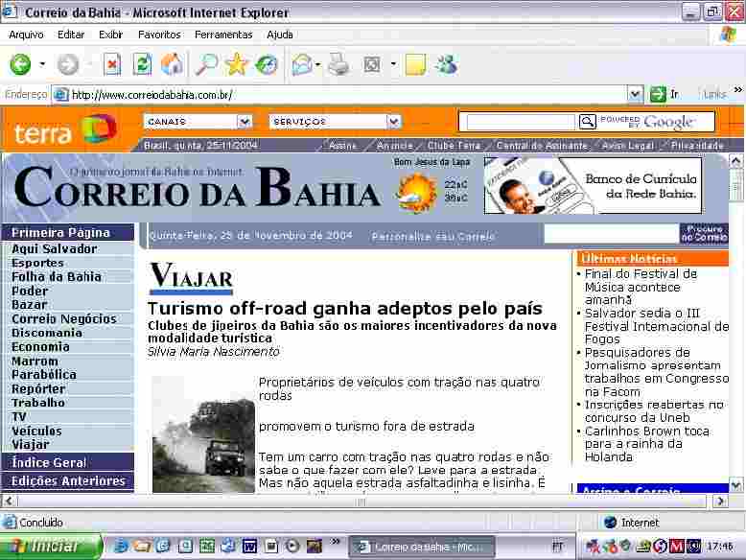746x560 pixels.
Task: Click the Word icon in quick launch
Action: [x=249, y=547]
